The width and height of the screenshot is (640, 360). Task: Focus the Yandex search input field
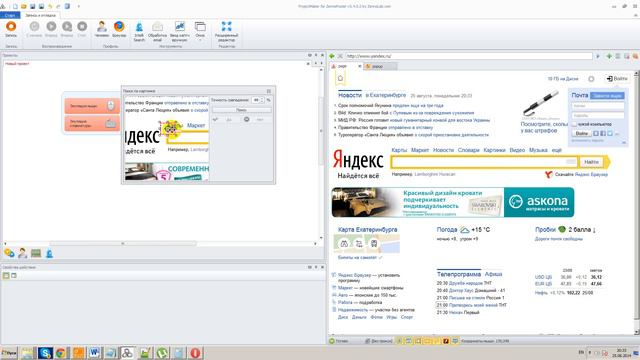484,162
